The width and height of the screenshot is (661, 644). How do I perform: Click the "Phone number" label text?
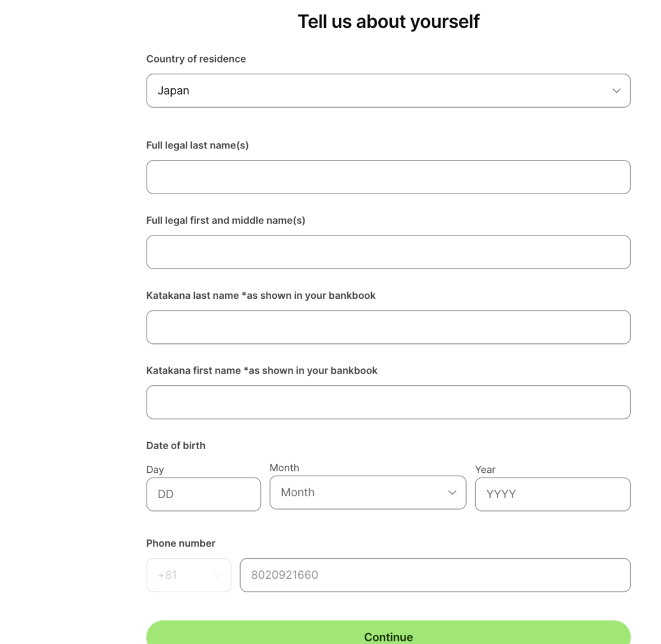point(181,543)
